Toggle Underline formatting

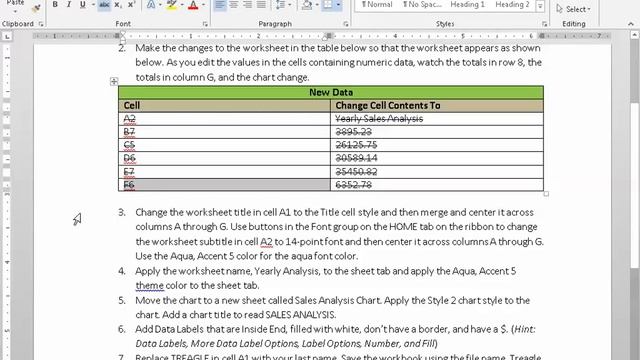pos(82,4)
